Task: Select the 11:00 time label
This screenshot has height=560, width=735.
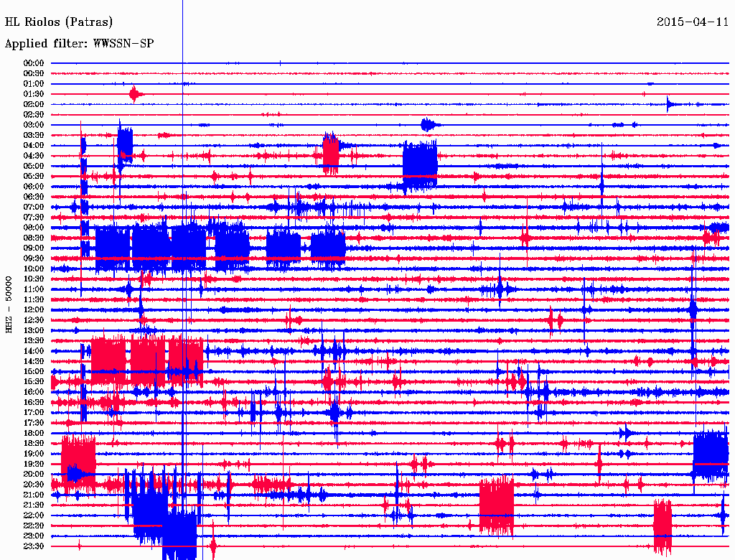Action: tap(34, 289)
